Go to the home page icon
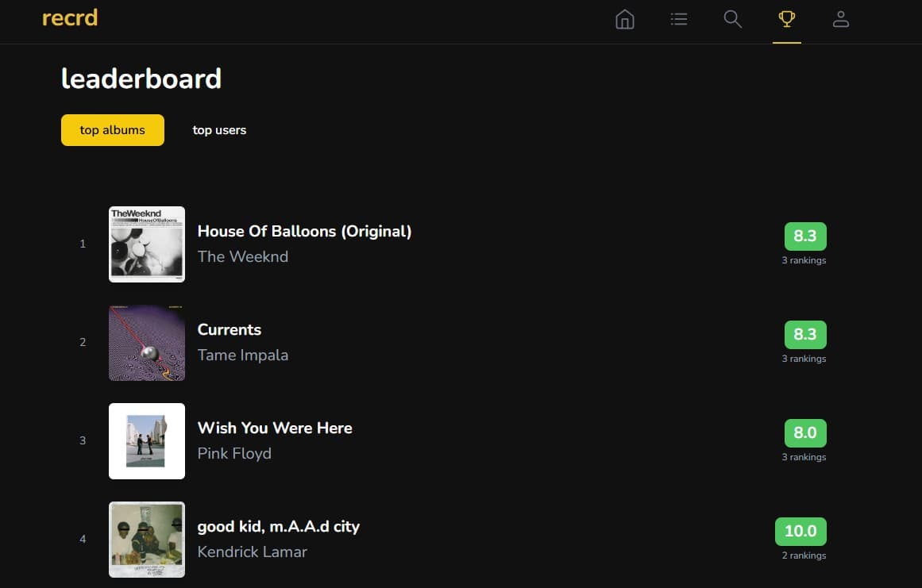This screenshot has height=588, width=922. [625, 19]
